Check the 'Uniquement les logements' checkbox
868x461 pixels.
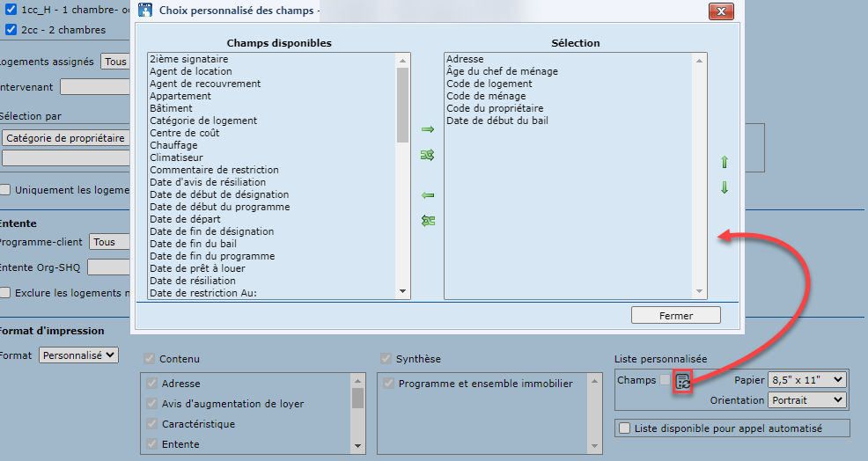5,189
